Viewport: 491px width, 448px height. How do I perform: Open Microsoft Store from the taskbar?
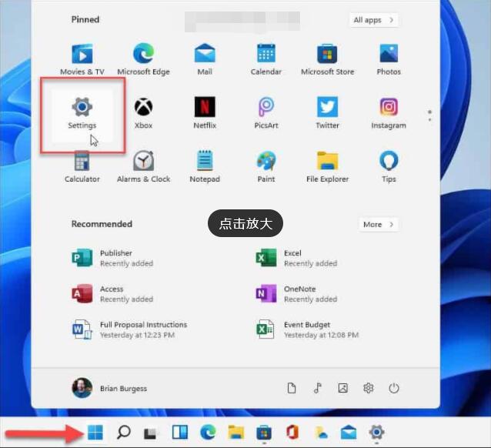264,433
